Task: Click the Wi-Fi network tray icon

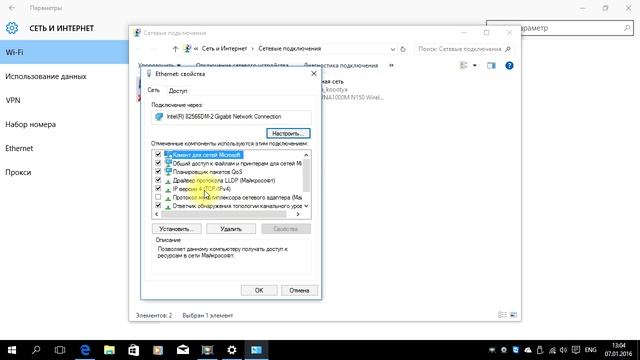Action: click(552, 350)
